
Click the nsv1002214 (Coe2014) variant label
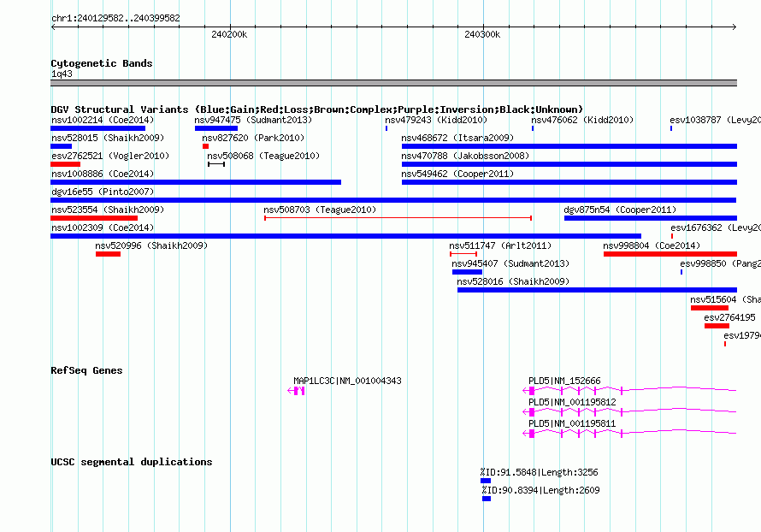pyautogui.click(x=103, y=120)
